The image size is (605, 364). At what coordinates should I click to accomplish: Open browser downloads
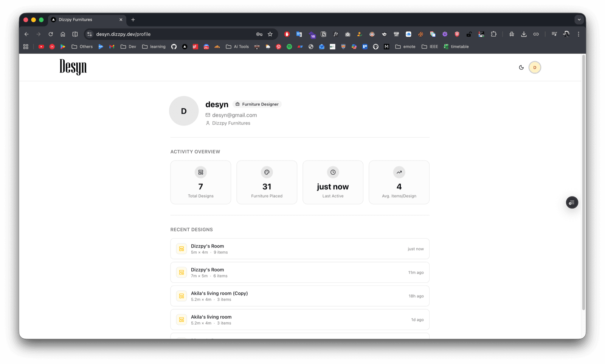click(x=524, y=34)
